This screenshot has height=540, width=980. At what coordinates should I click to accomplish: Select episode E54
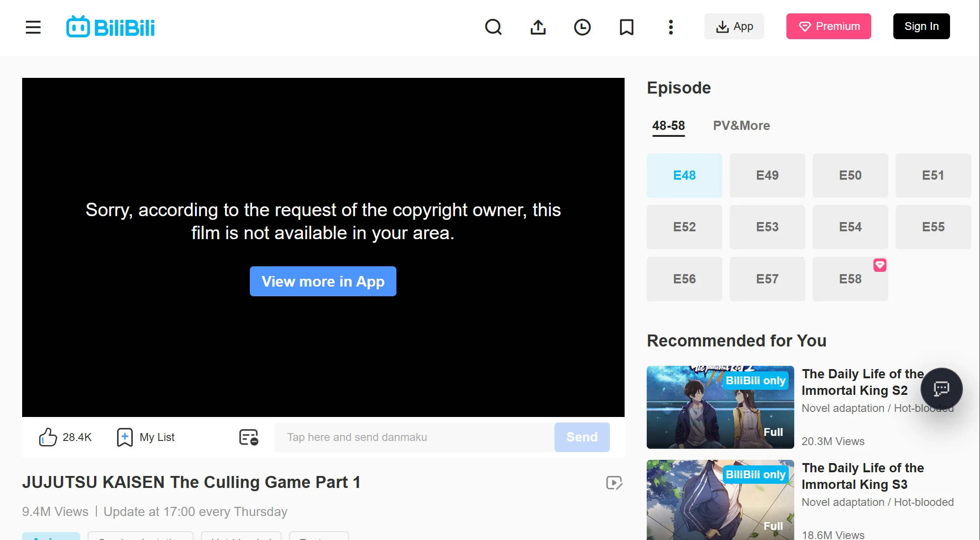click(850, 227)
